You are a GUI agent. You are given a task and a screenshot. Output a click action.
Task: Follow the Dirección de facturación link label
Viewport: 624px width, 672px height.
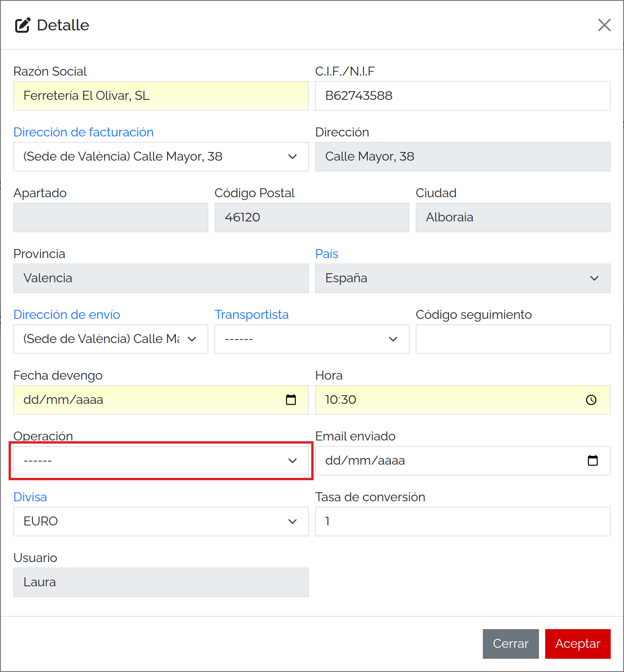tap(83, 132)
